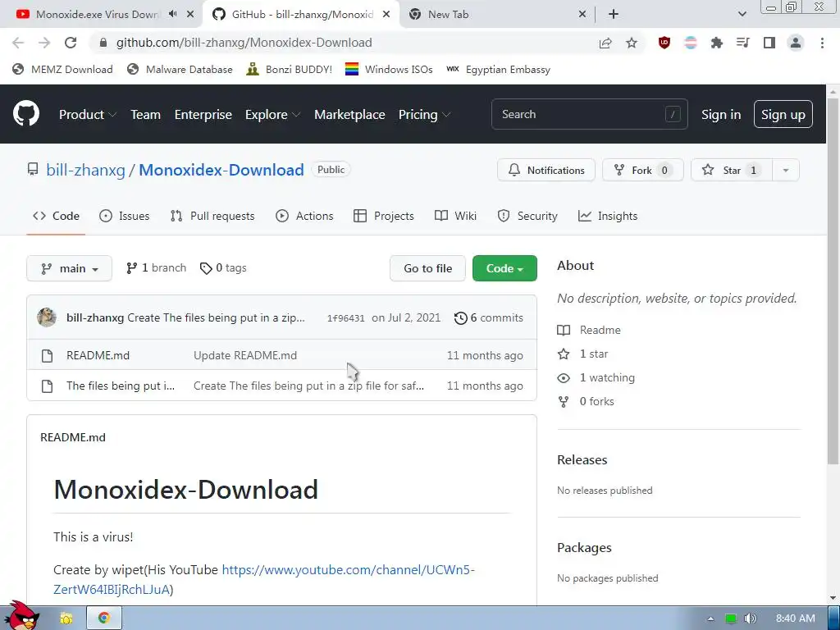
Task: Switch to the Projects tab
Action: (x=384, y=216)
